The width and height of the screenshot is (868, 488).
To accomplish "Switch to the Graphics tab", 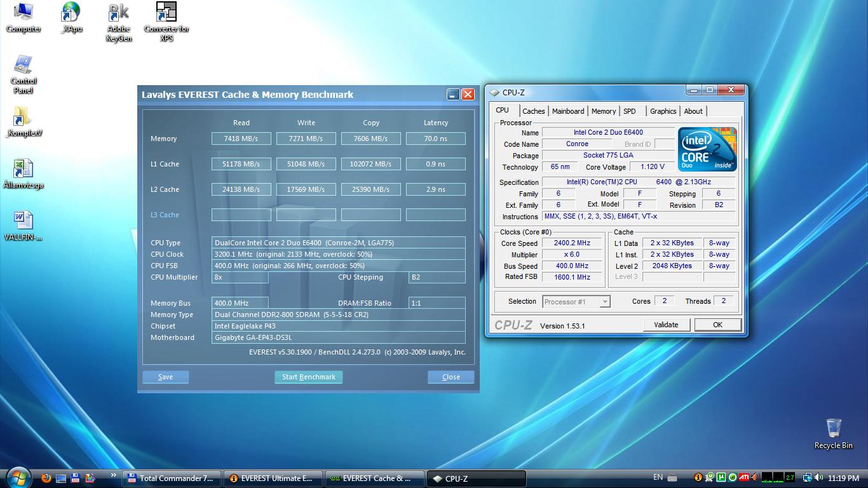I will coord(663,111).
